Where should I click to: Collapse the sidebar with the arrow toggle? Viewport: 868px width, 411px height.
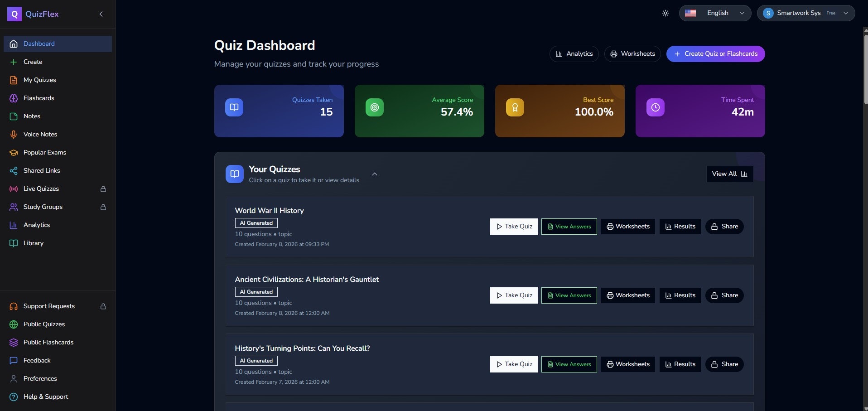[x=101, y=14]
